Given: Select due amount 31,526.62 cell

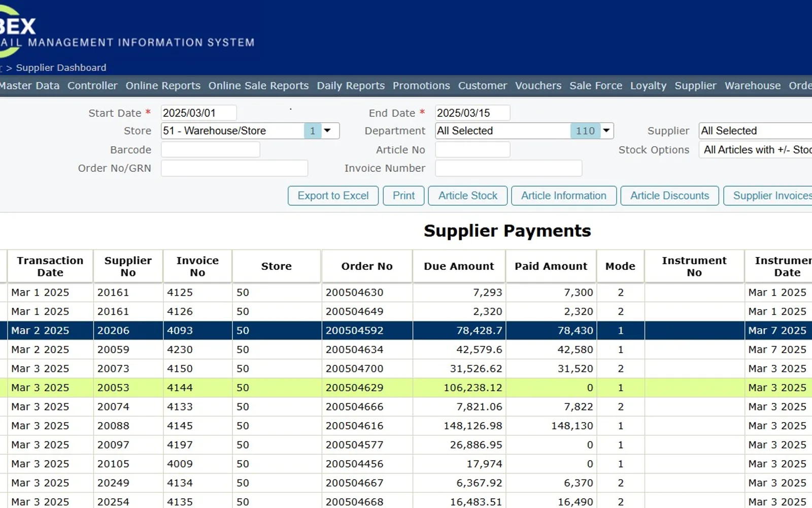Looking at the screenshot, I should (459, 369).
